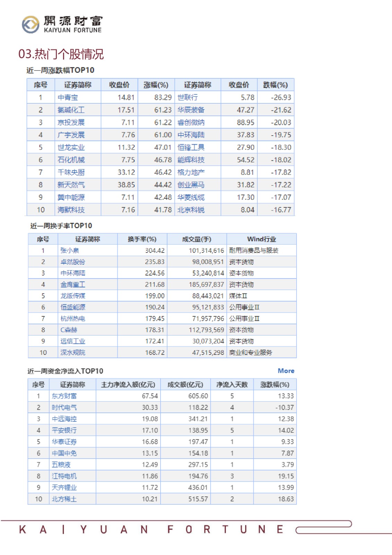Click the 换手率(%) column header
This screenshot has height=555, width=392.
coord(142,239)
